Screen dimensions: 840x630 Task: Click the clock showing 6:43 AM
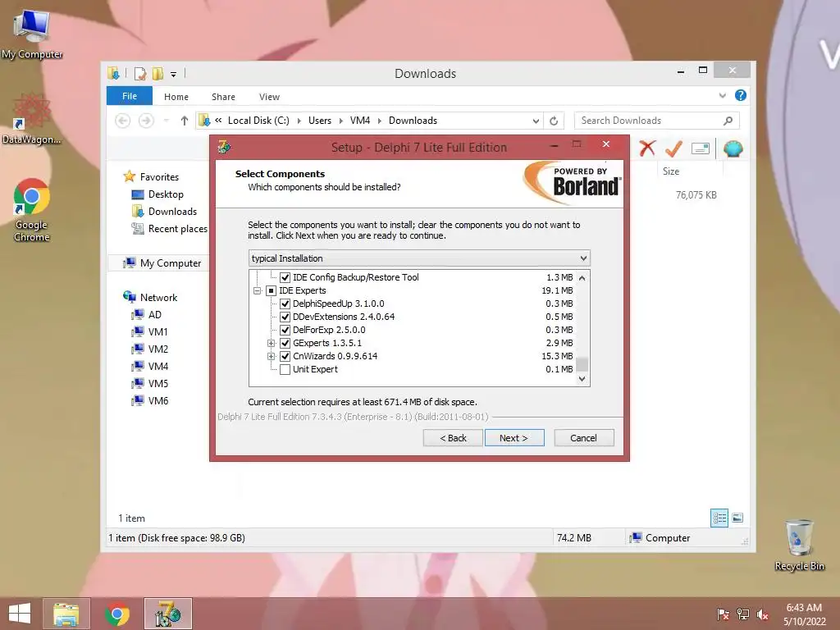click(x=804, y=608)
